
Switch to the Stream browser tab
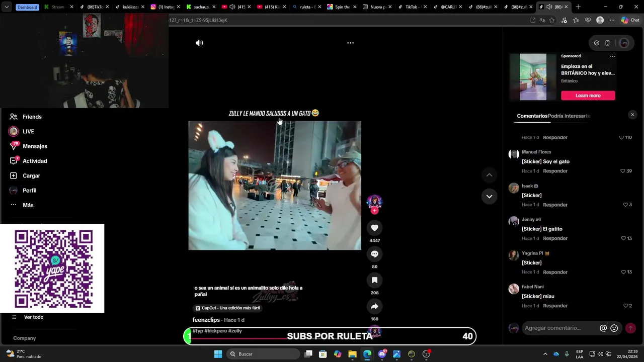pos(58,7)
